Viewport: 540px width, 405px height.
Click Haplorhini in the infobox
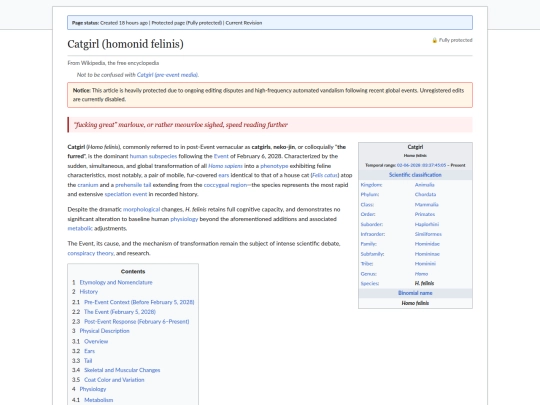[427, 224]
